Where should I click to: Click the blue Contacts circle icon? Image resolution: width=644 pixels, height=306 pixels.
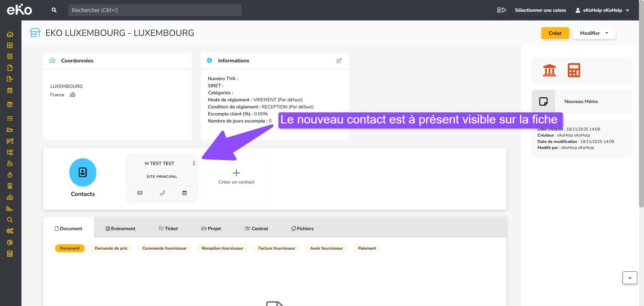(x=83, y=172)
